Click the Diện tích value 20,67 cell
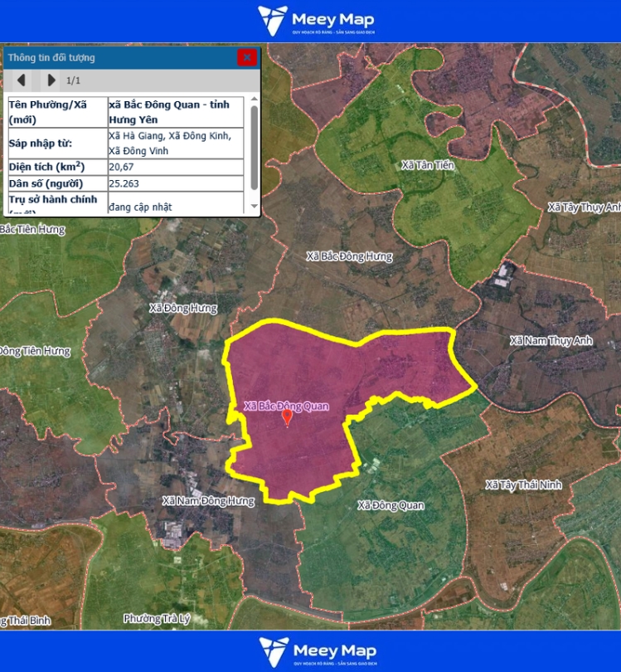Viewport: 621px width, 672px height. pos(176,167)
